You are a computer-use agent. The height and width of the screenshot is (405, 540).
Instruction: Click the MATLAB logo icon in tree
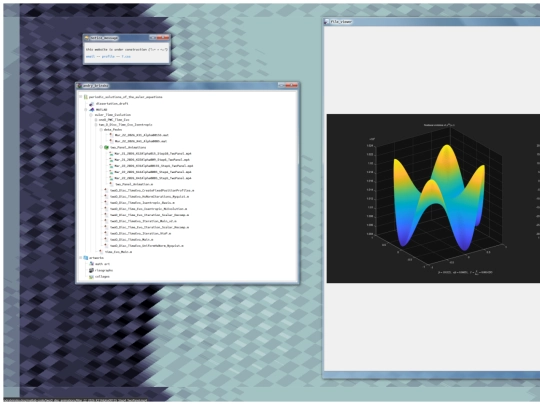pyautogui.click(x=92, y=110)
